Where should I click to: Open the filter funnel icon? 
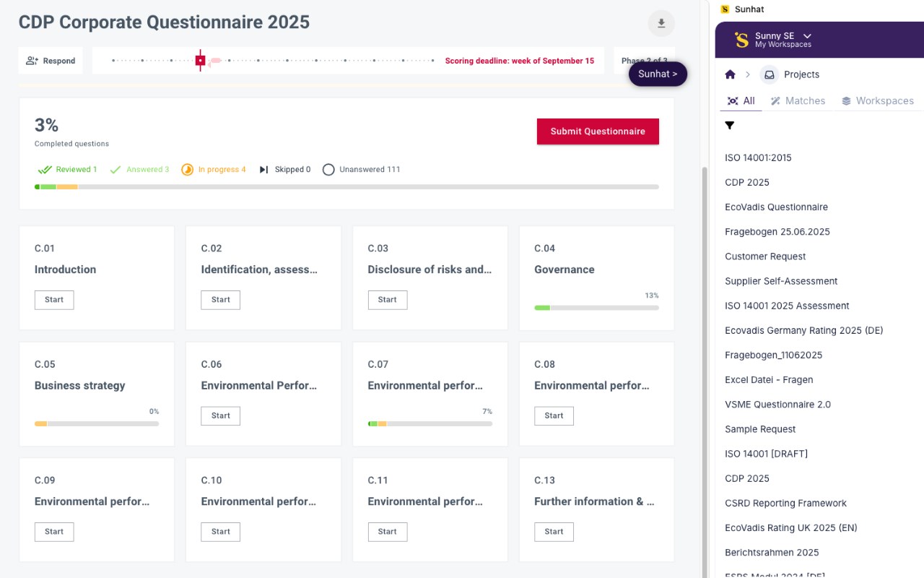[x=730, y=126]
